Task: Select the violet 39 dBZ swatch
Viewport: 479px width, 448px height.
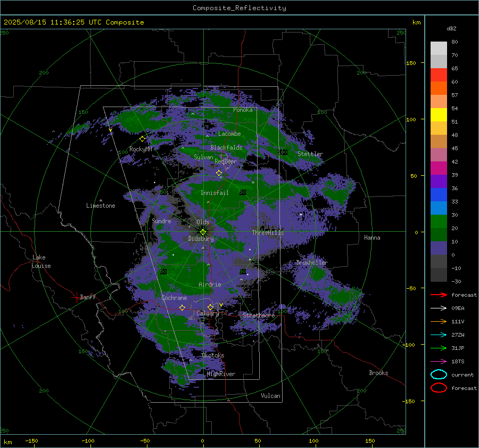Action: [439, 182]
